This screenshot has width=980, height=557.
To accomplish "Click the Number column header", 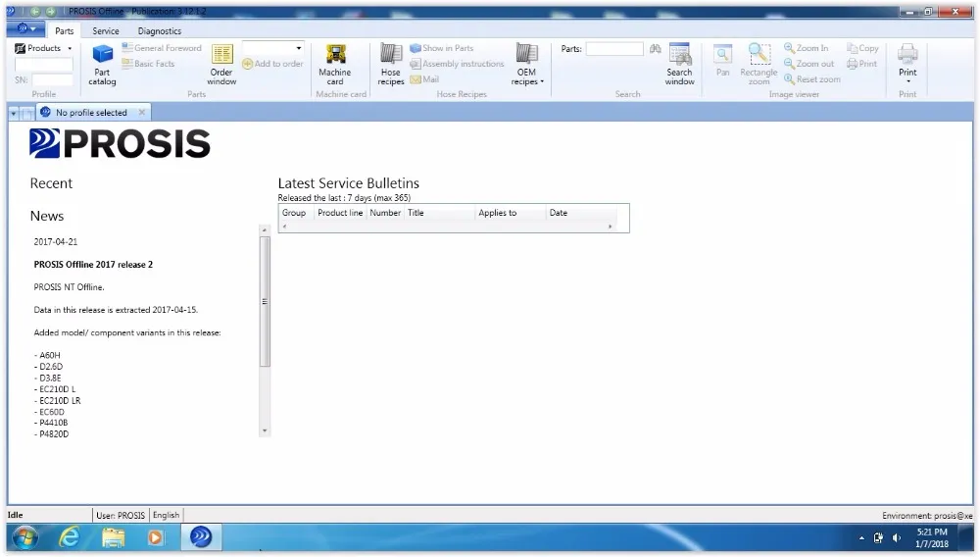I will [385, 213].
